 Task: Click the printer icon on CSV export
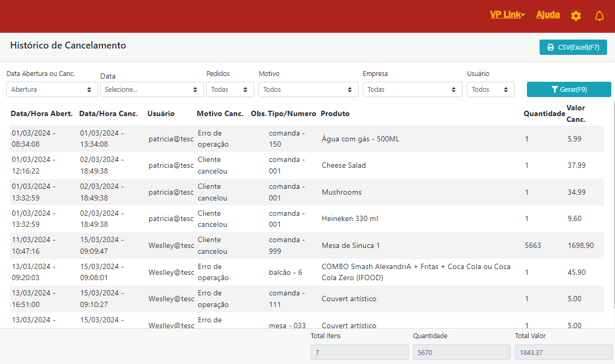pos(551,47)
